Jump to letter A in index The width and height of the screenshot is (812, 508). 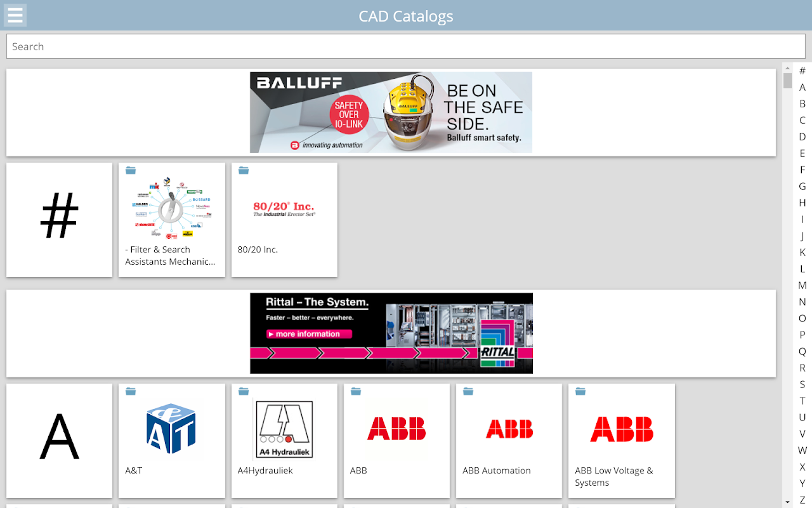pyautogui.click(x=802, y=87)
